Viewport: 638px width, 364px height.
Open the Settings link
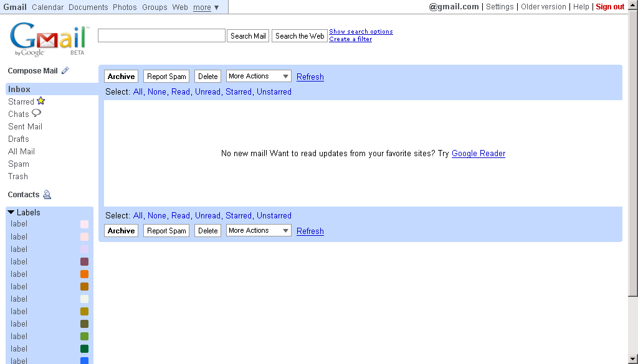pos(500,7)
